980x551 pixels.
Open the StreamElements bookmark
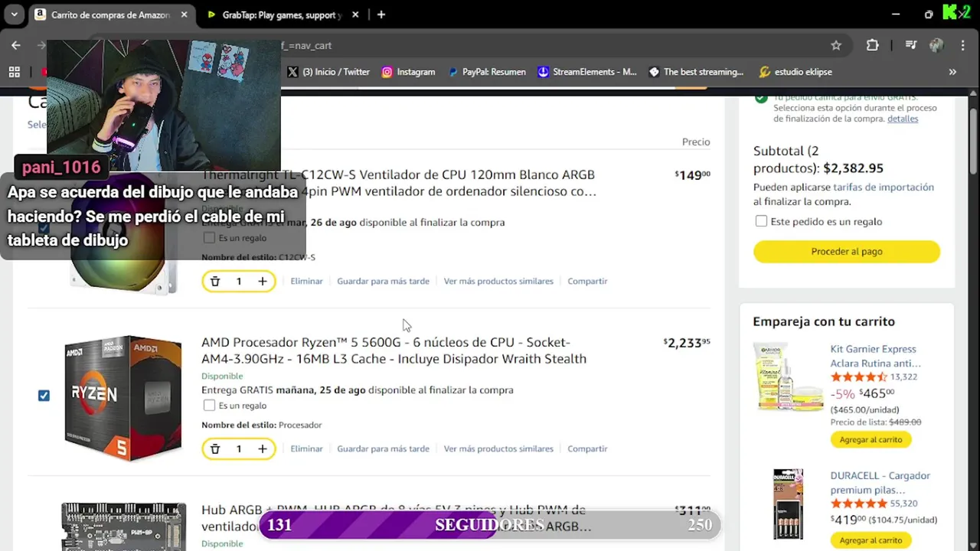586,72
